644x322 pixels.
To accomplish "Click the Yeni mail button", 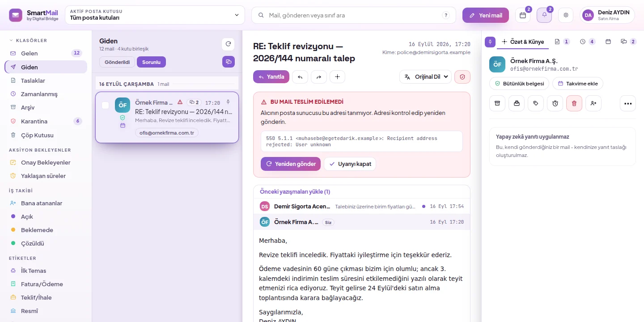I will tap(486, 15).
